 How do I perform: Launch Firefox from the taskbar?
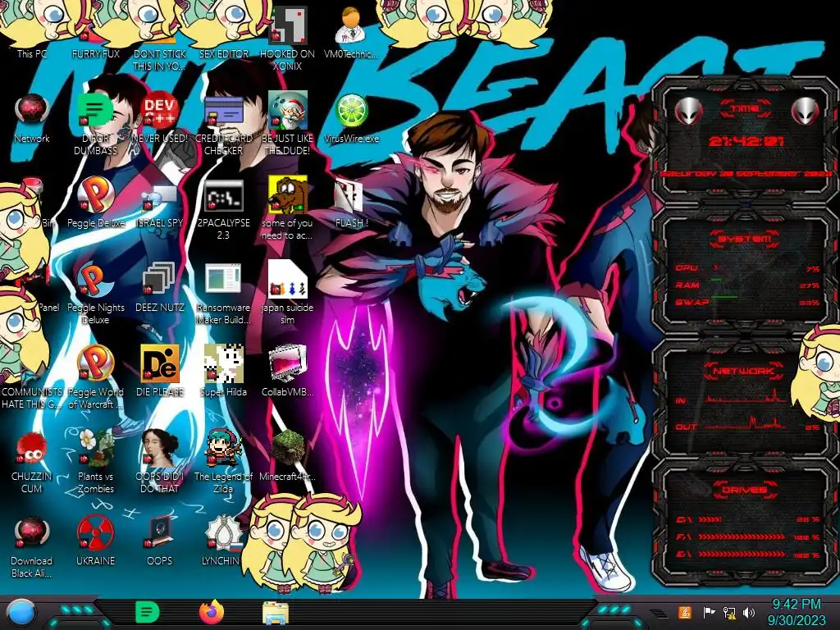(212, 612)
